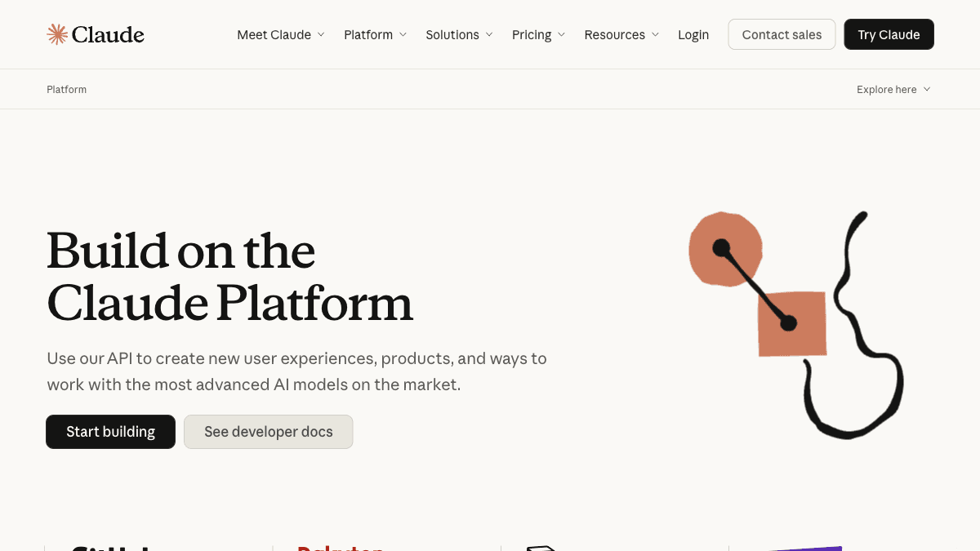Click the Start building button
The height and width of the screenshot is (551, 980).
click(110, 432)
